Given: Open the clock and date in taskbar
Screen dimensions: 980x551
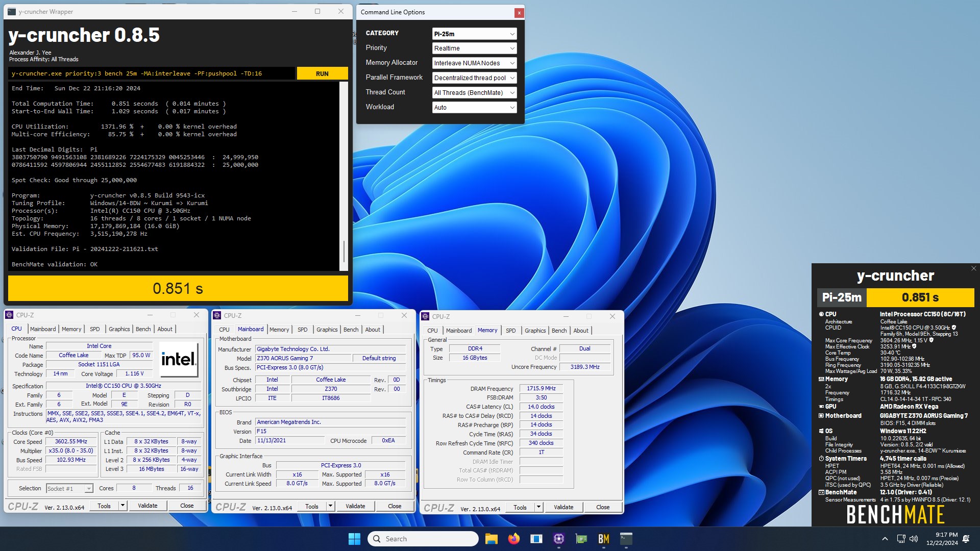Looking at the screenshot, I should click(x=942, y=539).
